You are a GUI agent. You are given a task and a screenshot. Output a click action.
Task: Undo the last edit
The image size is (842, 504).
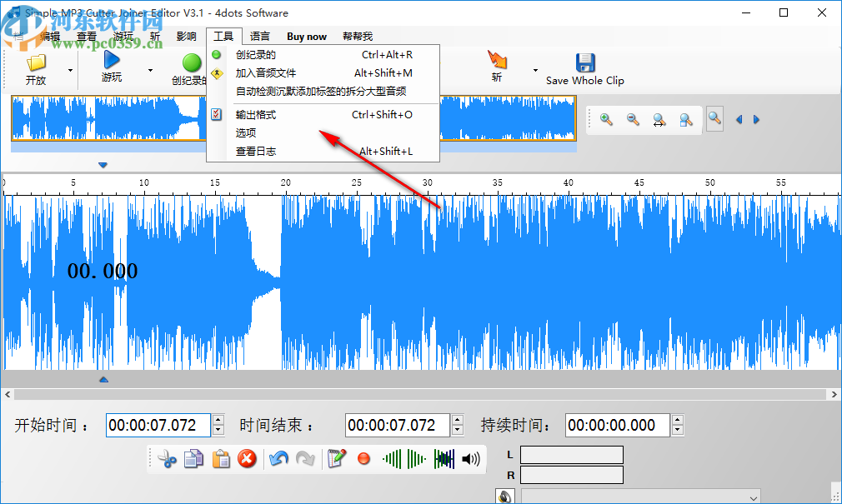pyautogui.click(x=278, y=458)
